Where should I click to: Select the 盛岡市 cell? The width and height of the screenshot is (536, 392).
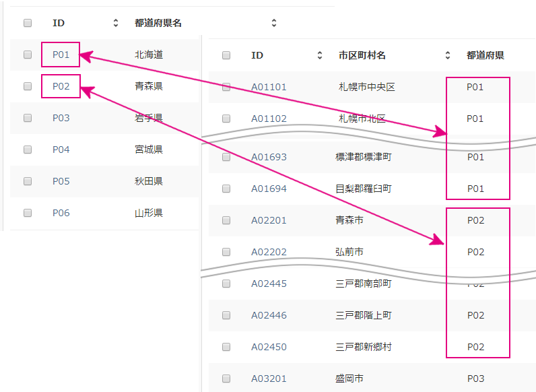point(349,379)
